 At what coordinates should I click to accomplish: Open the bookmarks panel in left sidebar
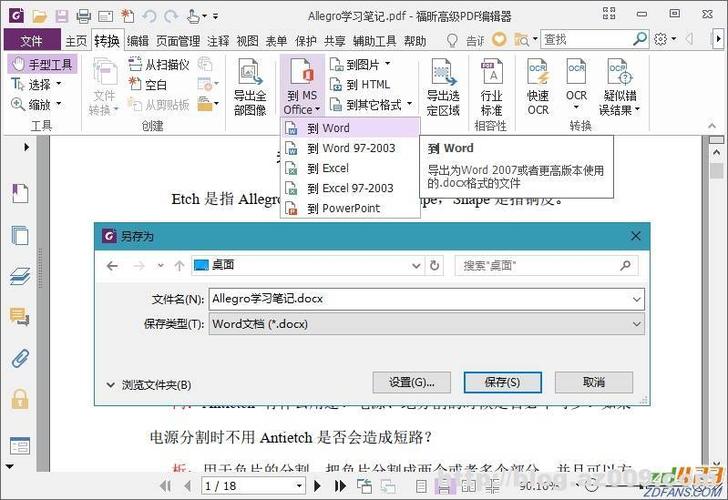click(x=20, y=193)
